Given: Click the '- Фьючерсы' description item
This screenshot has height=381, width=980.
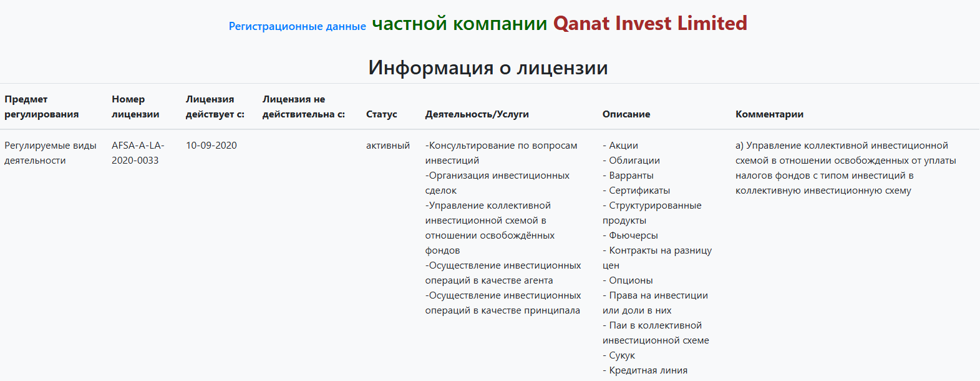Looking at the screenshot, I should click(630, 235).
